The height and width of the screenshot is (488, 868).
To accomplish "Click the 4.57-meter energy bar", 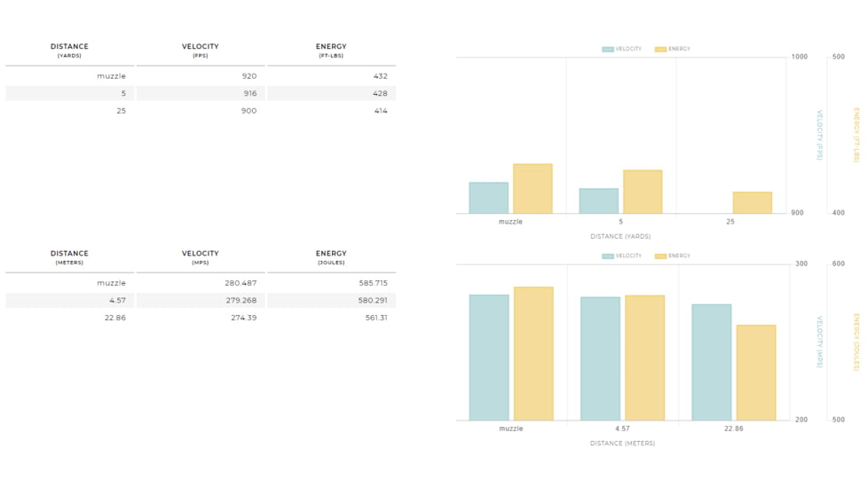I will [644, 358].
